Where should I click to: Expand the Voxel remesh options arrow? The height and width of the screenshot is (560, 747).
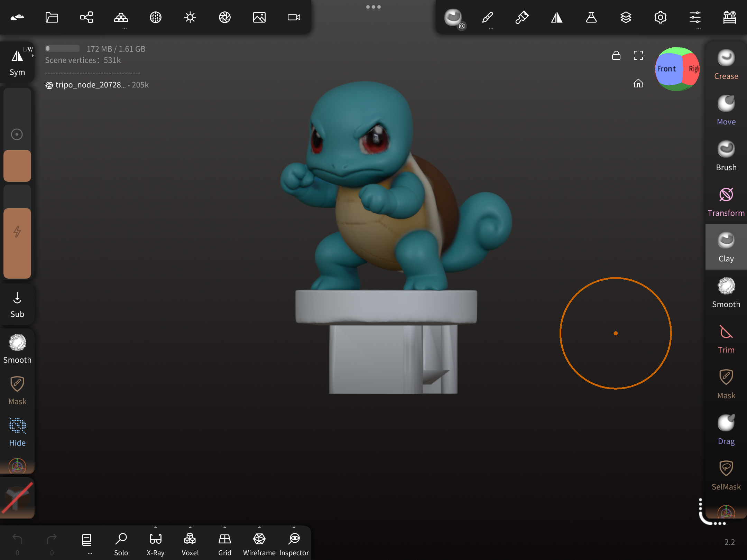pos(190,528)
